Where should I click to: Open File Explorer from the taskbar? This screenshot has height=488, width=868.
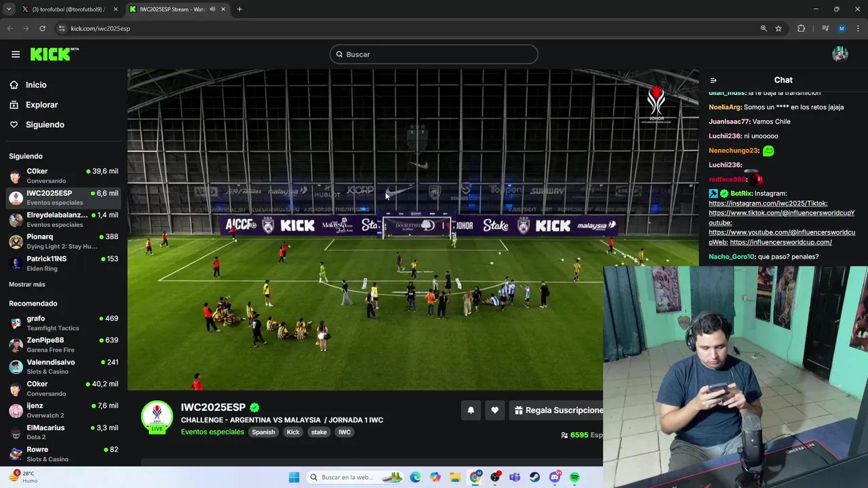[455, 477]
